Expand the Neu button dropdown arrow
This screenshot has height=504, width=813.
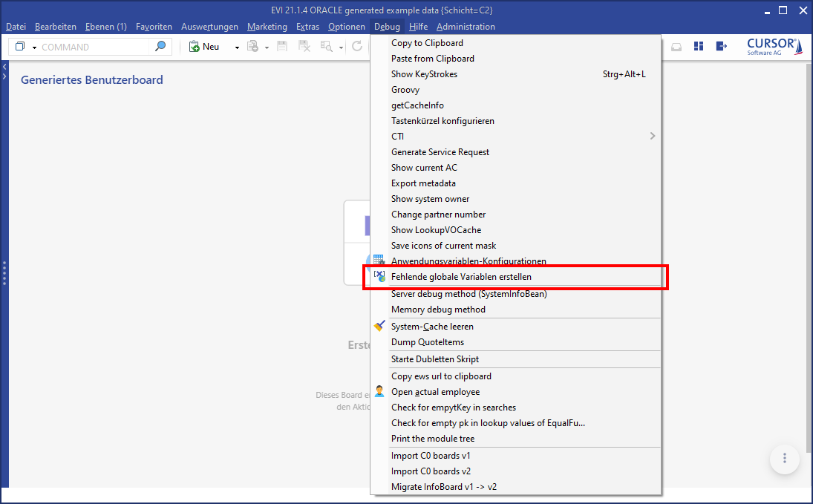point(237,48)
